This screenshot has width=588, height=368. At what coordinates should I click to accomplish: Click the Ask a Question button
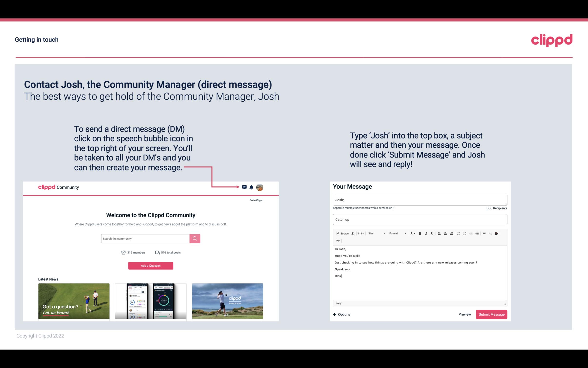pyautogui.click(x=151, y=265)
